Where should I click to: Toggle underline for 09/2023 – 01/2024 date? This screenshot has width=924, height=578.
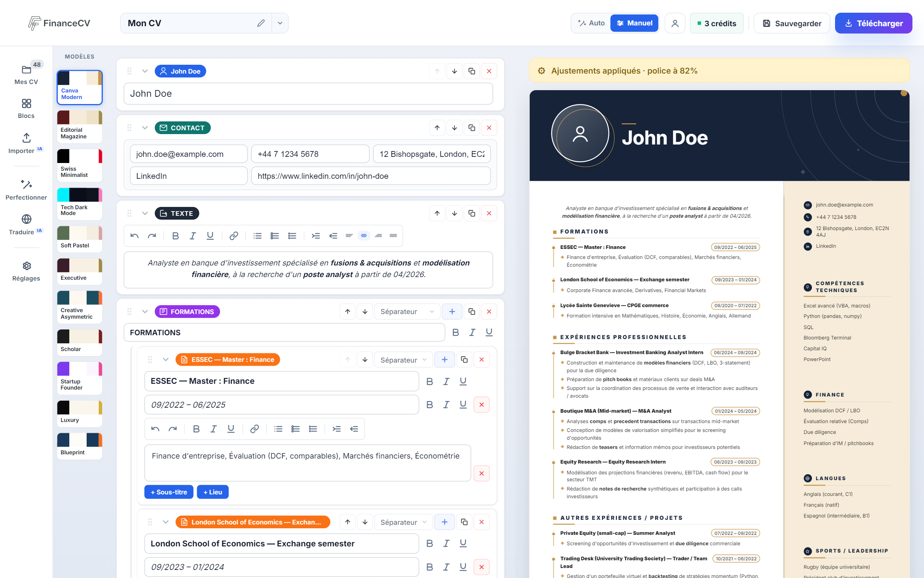click(x=463, y=567)
